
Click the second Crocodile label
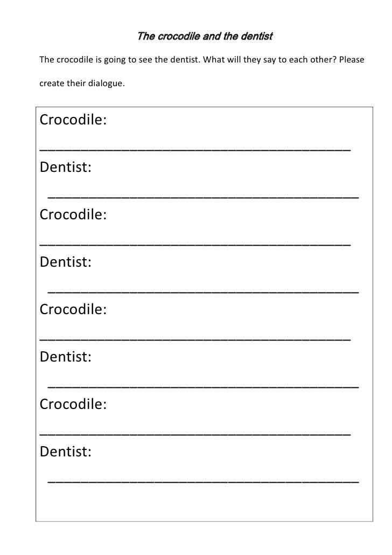(73, 214)
